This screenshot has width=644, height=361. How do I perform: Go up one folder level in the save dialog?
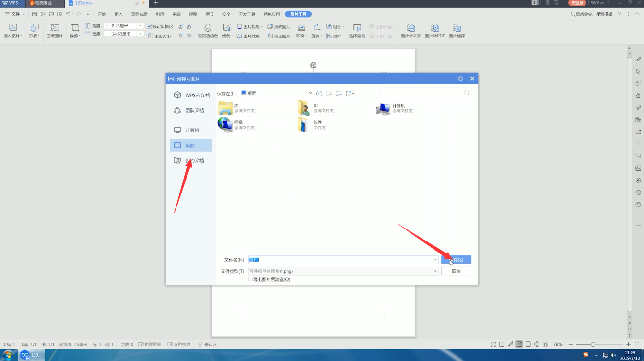pyautogui.click(x=329, y=93)
